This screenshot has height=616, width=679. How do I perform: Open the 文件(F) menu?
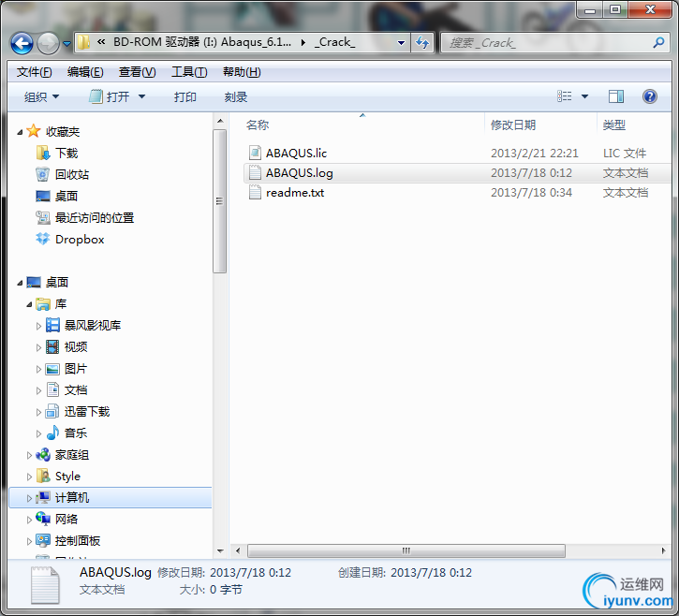(x=35, y=72)
